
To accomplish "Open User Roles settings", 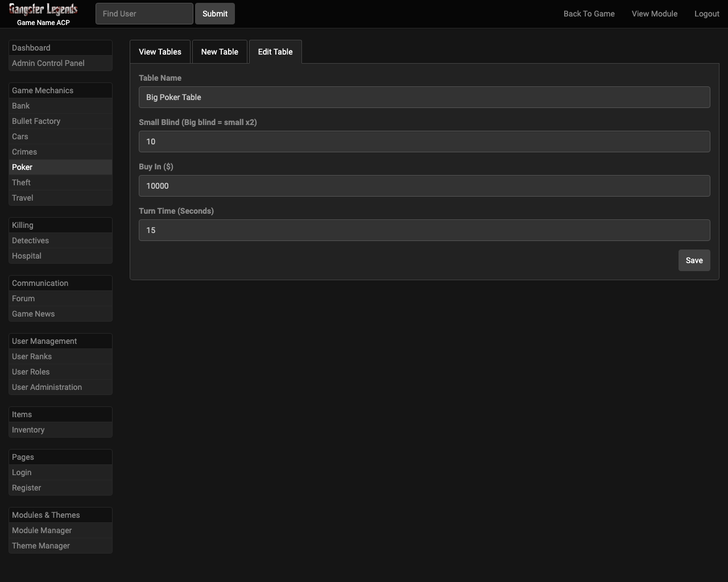I will (x=60, y=372).
